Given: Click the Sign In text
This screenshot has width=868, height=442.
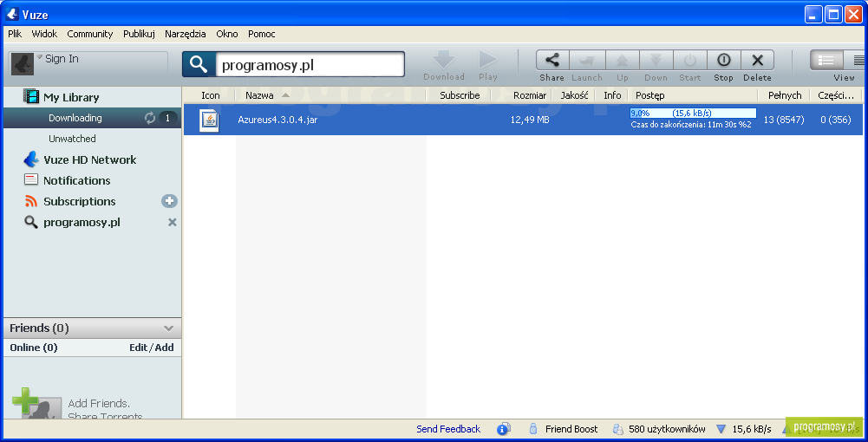Looking at the screenshot, I should (62, 59).
